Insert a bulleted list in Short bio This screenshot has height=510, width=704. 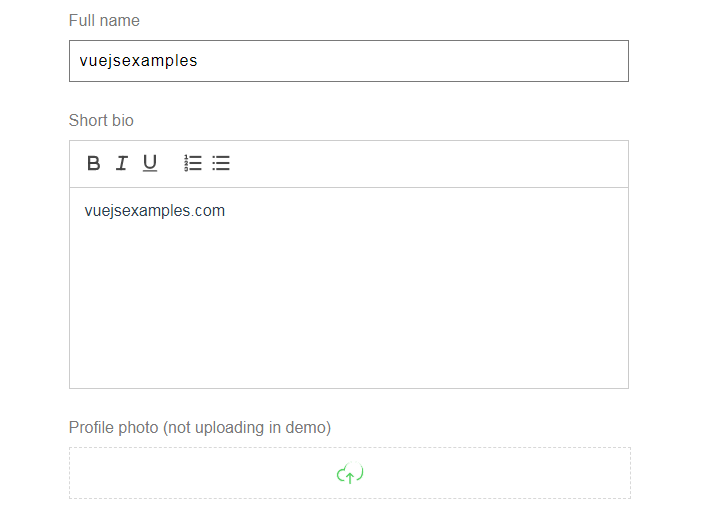click(221, 163)
